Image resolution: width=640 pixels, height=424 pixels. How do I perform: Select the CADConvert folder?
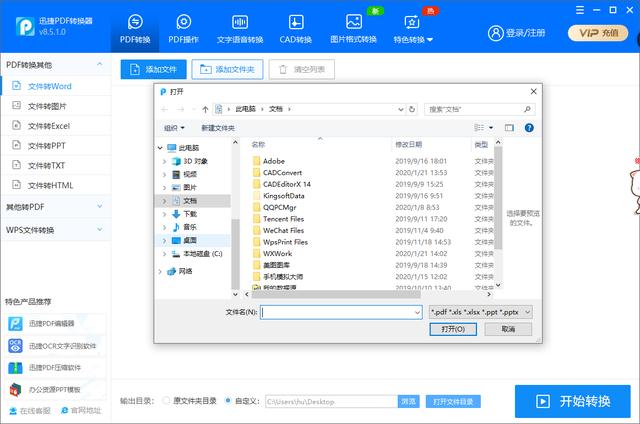point(282,173)
